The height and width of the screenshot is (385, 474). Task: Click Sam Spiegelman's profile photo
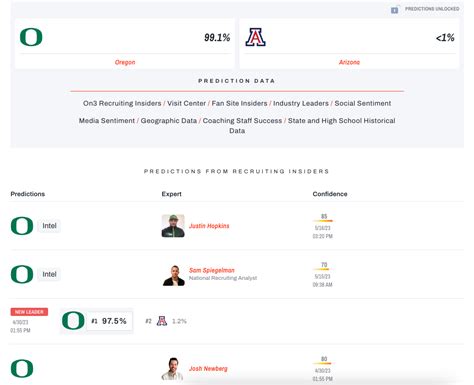point(174,275)
